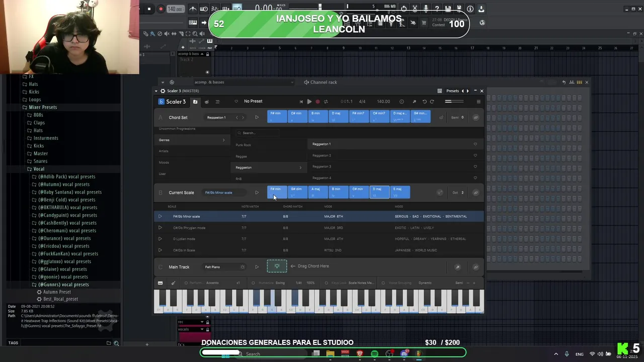The width and height of the screenshot is (644, 362).
Task: Click voicing V icon in Current Scale
Action: pyautogui.click(x=440, y=193)
